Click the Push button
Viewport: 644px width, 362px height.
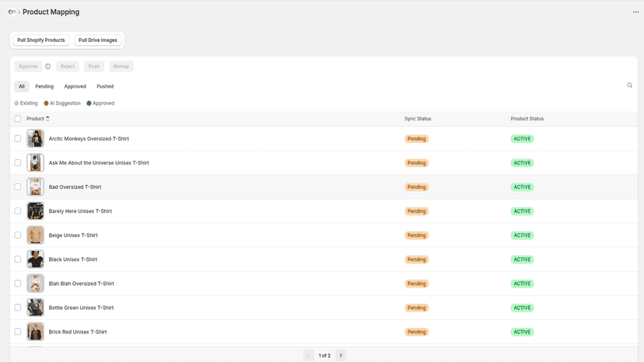pos(94,67)
